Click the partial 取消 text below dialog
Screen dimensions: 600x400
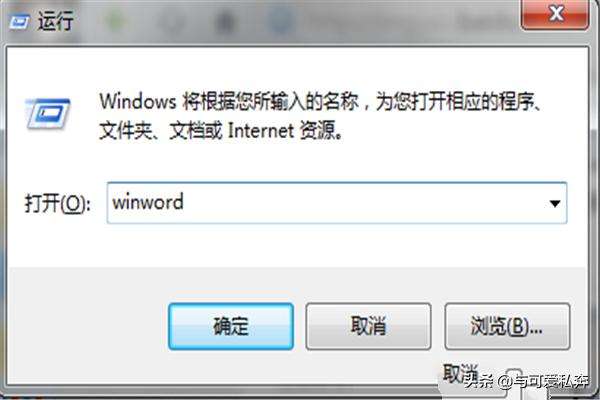pyautogui.click(x=461, y=373)
